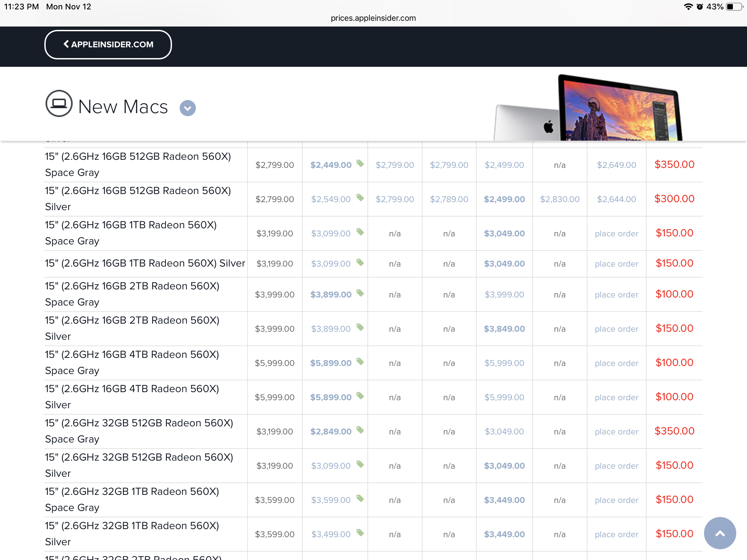
Task: Open the $2,649.00 price link
Action: (616, 165)
